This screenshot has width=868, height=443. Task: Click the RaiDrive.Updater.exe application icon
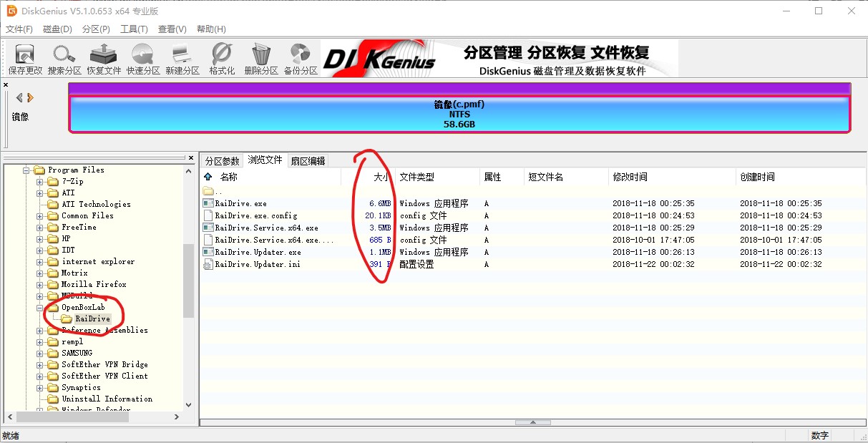point(208,252)
